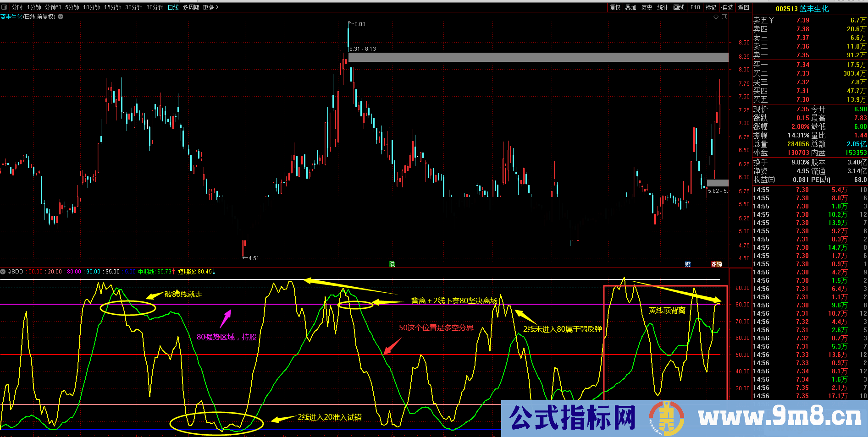
Task: Remove stock from watchlist via -自选
Action: (x=727, y=7)
